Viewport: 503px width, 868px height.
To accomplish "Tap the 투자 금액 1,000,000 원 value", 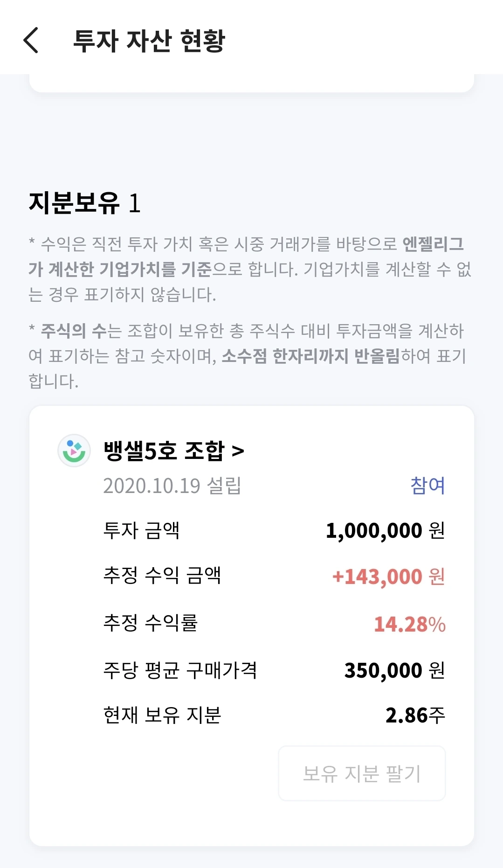I will pos(386,530).
